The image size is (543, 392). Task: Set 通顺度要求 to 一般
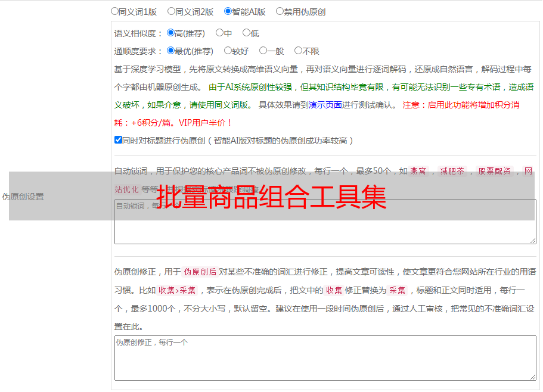point(263,51)
